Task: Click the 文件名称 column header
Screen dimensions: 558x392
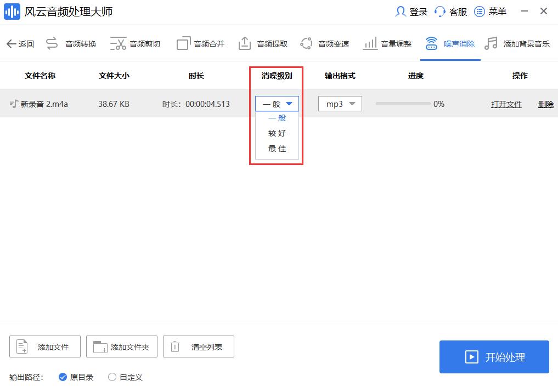Action: pyautogui.click(x=40, y=76)
